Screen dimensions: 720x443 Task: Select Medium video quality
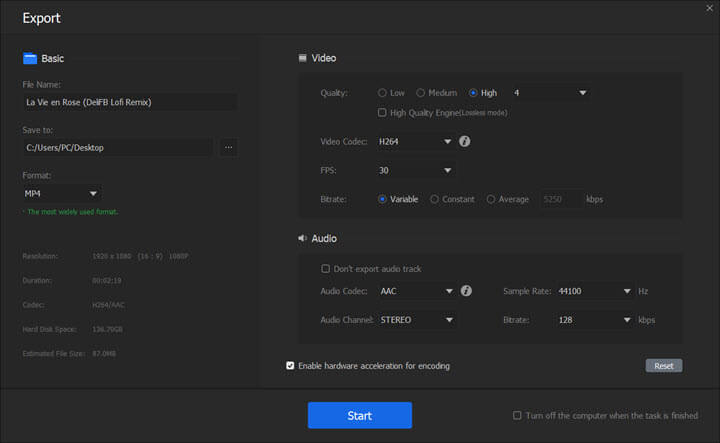point(421,93)
